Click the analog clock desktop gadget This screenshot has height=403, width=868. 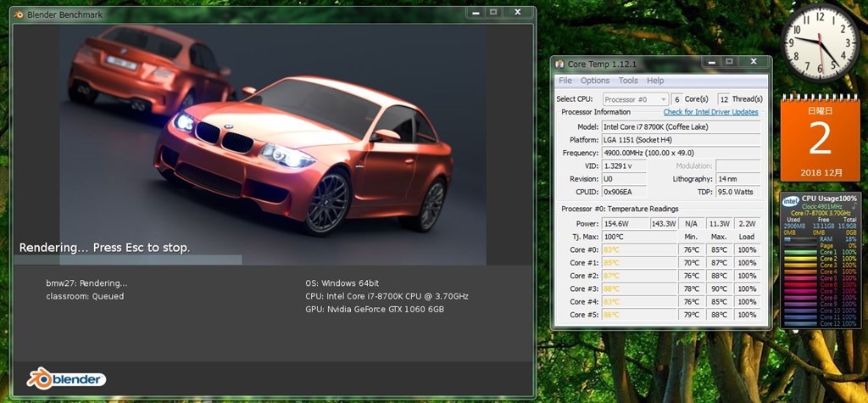pyautogui.click(x=820, y=42)
